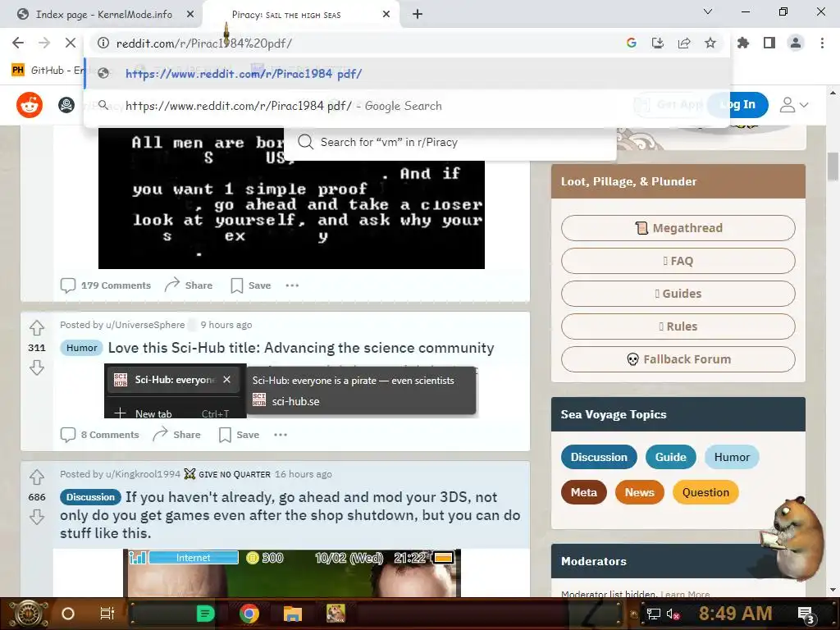
Task: Open File Explorer from taskbar
Action: [x=293, y=614]
